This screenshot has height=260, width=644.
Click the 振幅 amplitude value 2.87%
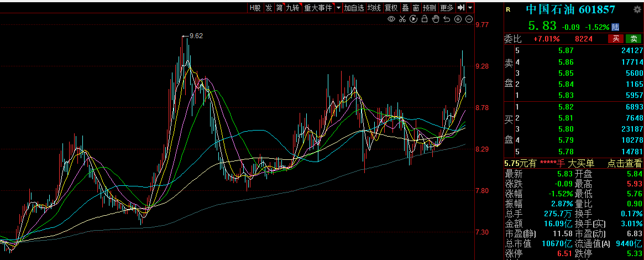point(562,204)
